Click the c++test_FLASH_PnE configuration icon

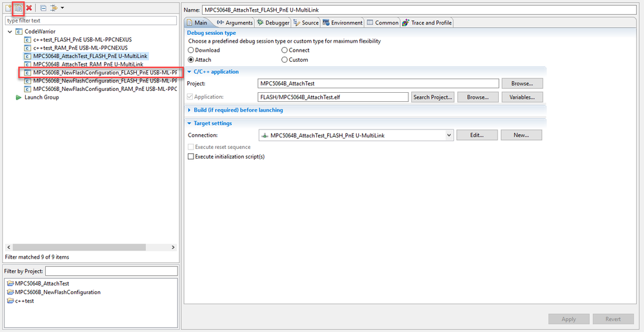27,40
